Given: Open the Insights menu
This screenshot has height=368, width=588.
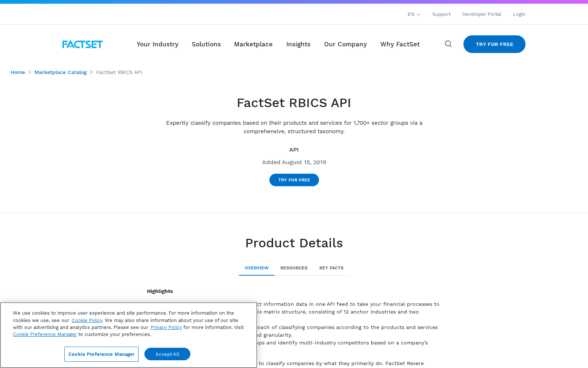Looking at the screenshot, I should pos(298,44).
